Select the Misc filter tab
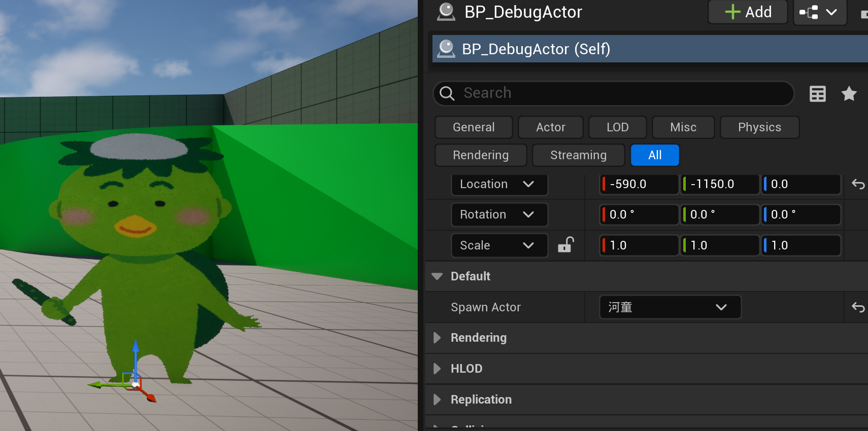868x431 pixels. point(683,127)
